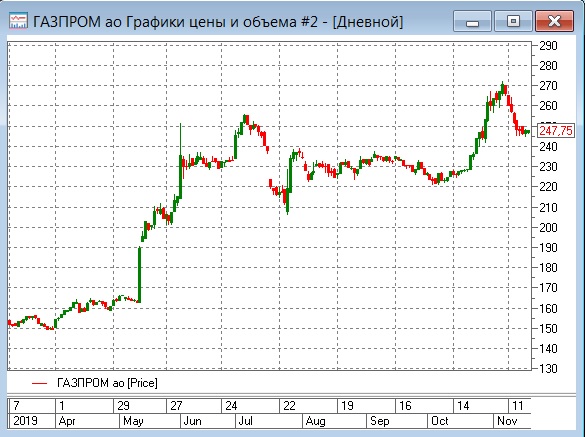Viewport: 585px width, 437px height.
Task: Click the Nov month label
Action: (507, 421)
